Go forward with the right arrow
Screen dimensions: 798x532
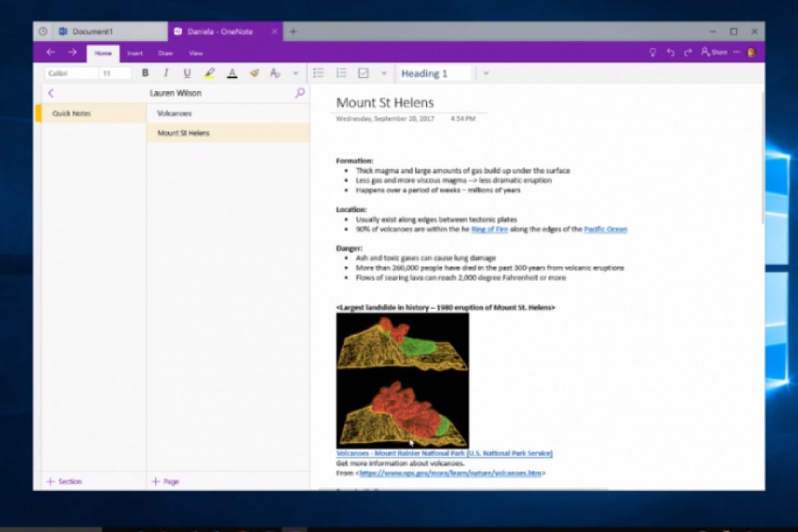tap(72, 52)
